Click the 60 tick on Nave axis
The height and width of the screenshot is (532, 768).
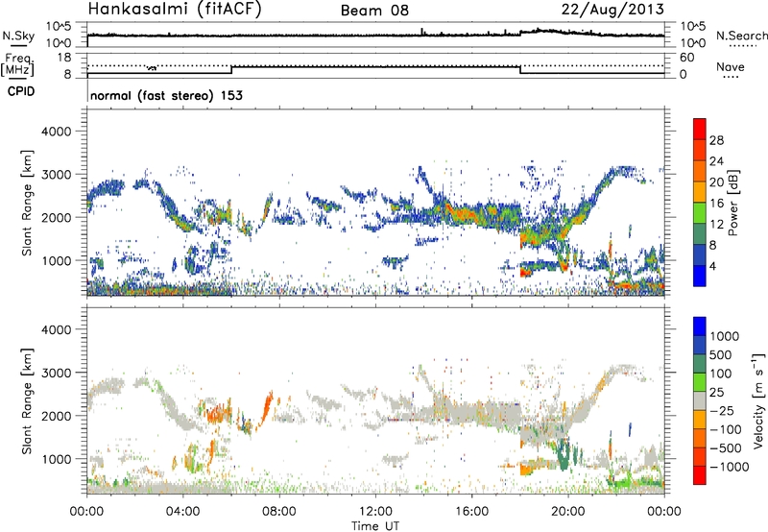pyautogui.click(x=686, y=58)
